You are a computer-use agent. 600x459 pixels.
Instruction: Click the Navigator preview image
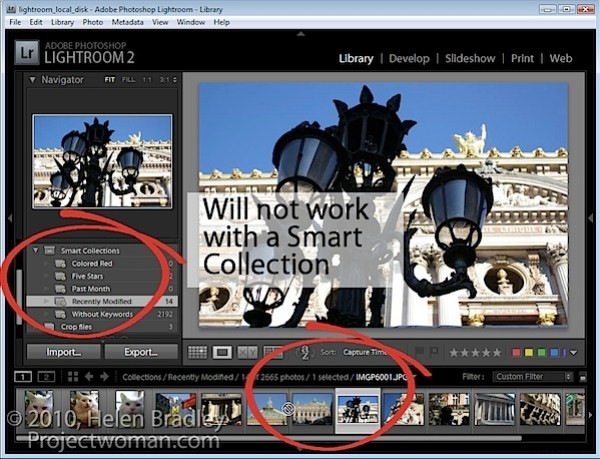coord(102,161)
